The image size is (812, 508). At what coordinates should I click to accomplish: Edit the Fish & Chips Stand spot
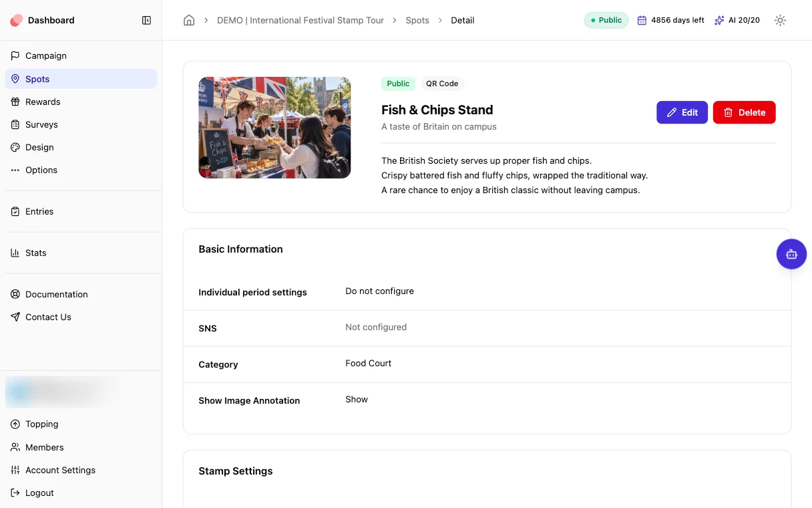(x=682, y=112)
